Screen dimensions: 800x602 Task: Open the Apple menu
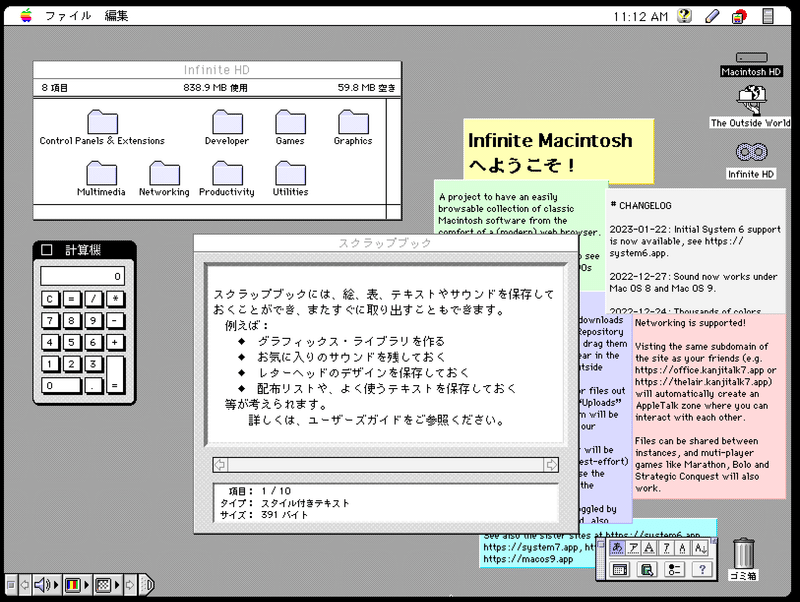26,16
